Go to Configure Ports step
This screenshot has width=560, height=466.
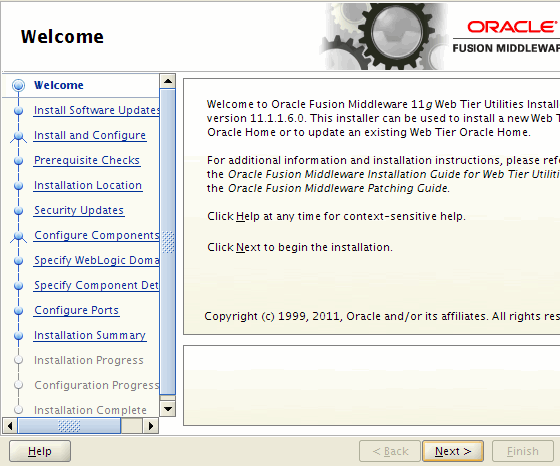click(76, 310)
